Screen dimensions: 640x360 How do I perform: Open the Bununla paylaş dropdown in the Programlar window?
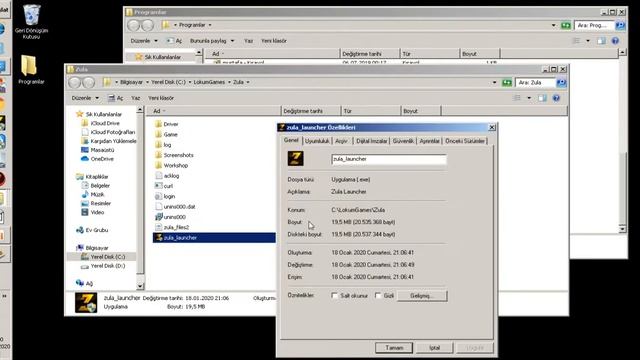(212, 41)
